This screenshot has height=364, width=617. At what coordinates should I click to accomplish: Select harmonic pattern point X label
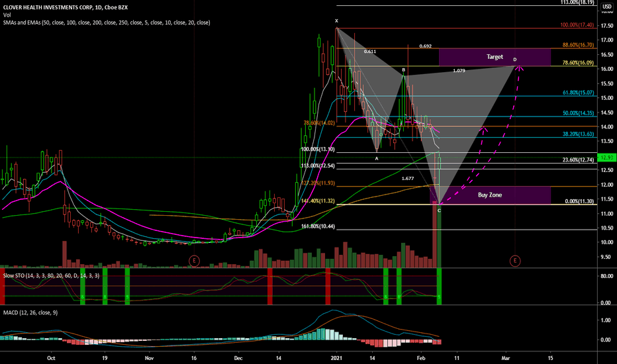click(336, 21)
